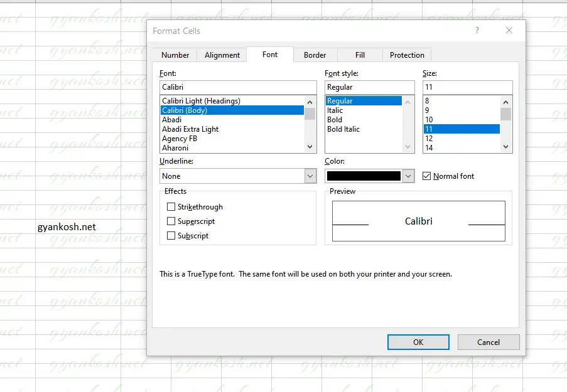Choose the Abadi font

(x=232, y=120)
